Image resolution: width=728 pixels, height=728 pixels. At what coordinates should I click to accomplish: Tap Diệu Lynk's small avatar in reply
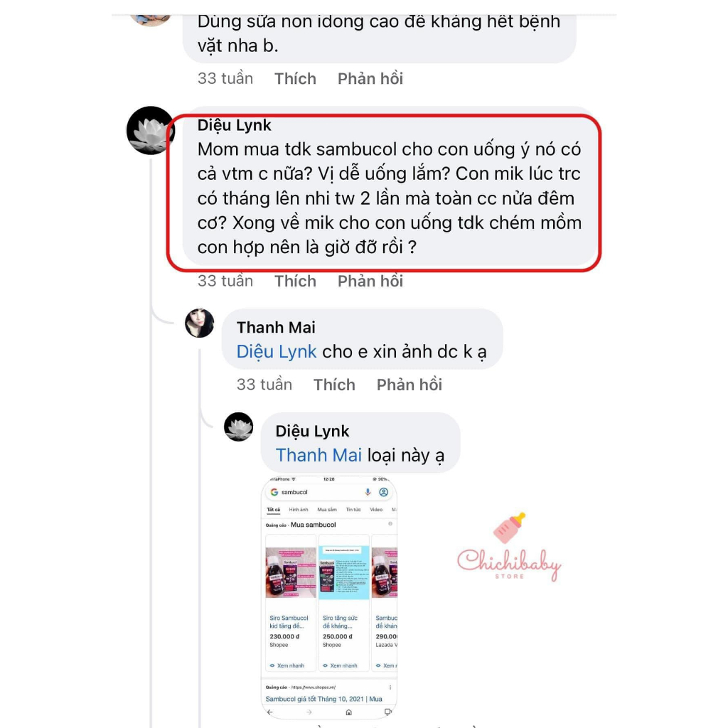(x=239, y=427)
